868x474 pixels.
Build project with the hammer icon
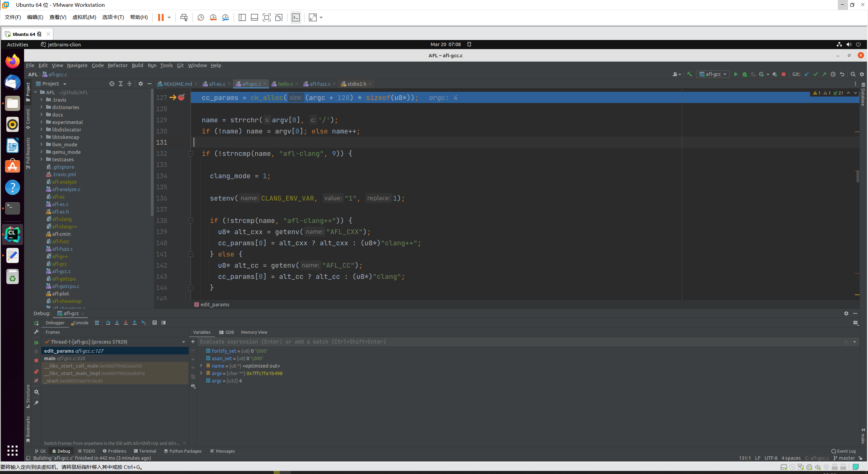pos(689,74)
